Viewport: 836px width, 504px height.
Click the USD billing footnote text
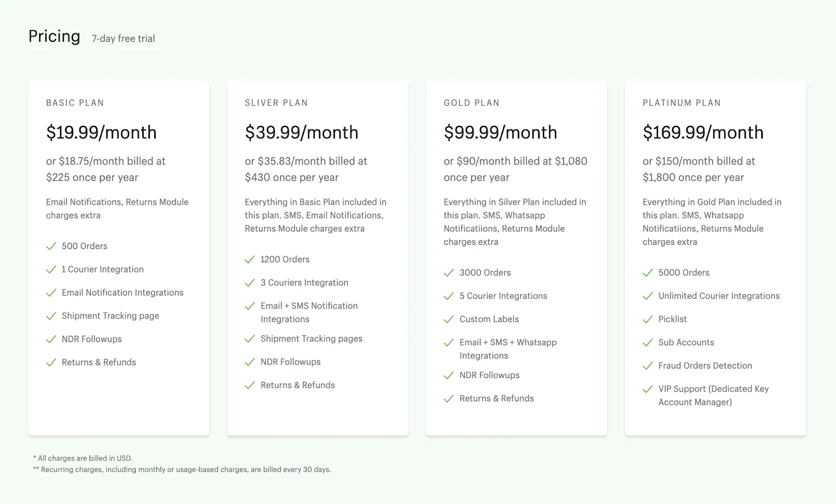tap(84, 458)
